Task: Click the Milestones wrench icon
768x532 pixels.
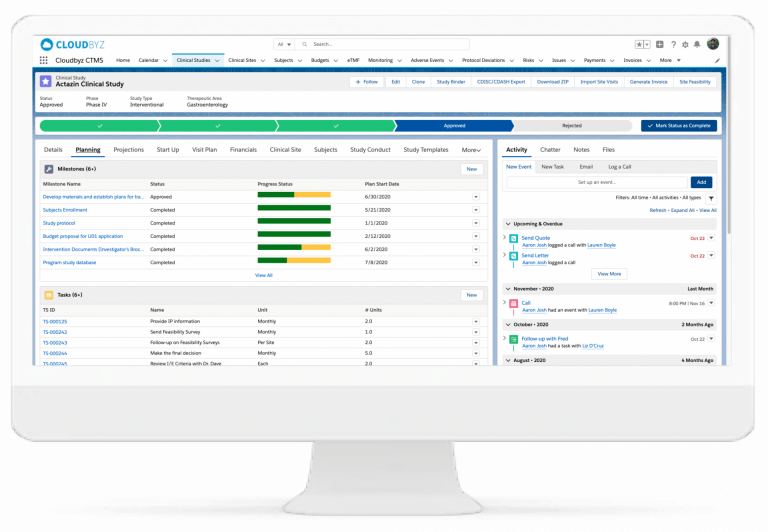Action: [x=47, y=170]
